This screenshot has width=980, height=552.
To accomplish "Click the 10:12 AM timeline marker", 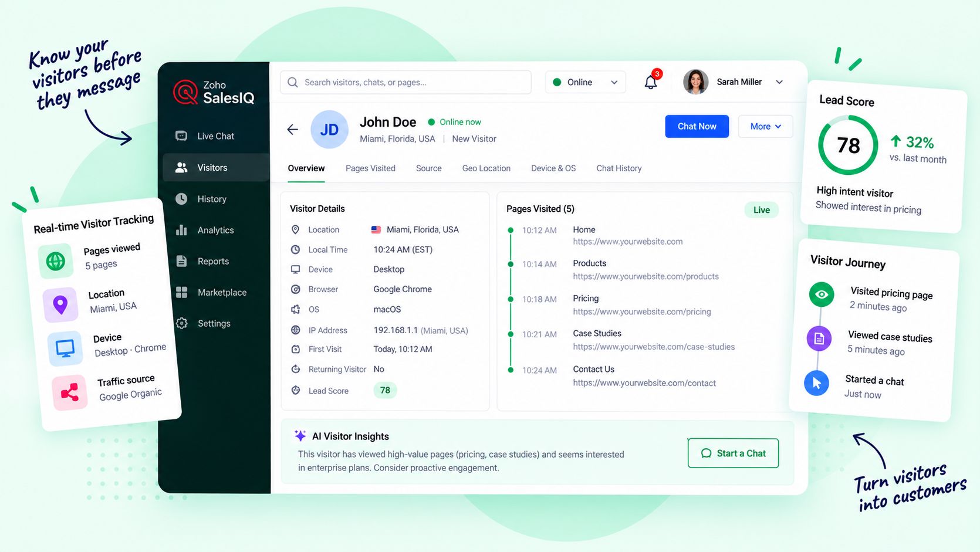I will pos(511,230).
